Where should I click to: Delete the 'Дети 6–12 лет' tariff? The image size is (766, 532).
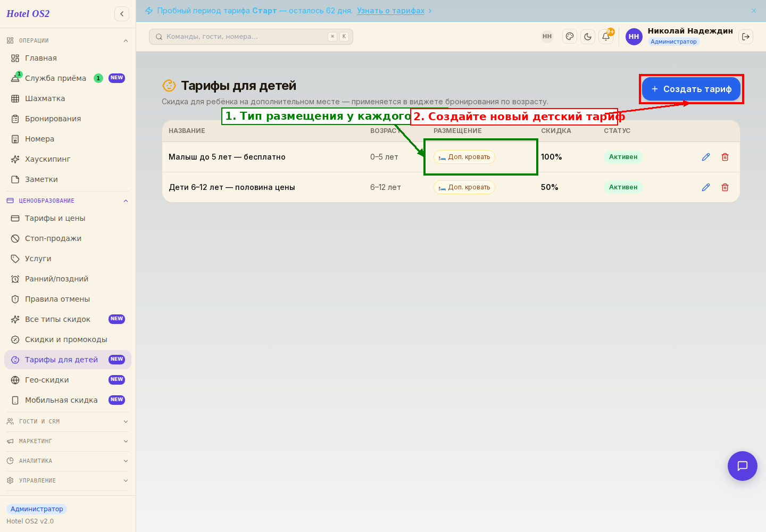pos(725,187)
